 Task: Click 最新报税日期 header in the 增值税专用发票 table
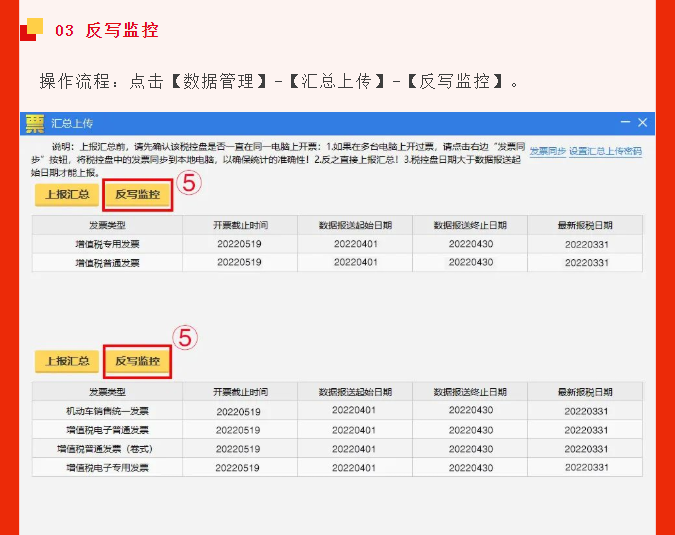pos(585,225)
